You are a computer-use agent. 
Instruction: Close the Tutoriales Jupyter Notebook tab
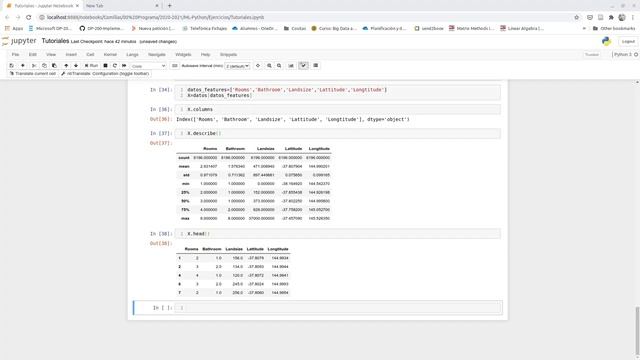(x=77, y=6)
